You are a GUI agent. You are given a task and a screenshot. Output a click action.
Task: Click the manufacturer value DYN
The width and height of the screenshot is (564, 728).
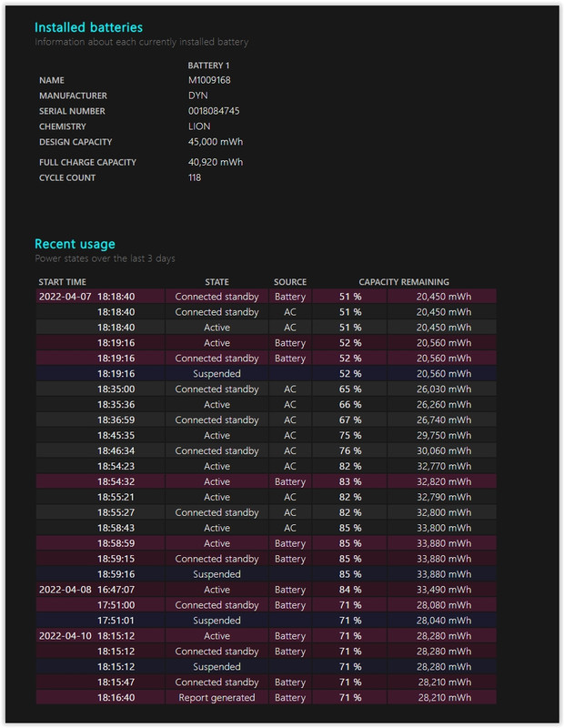coord(197,96)
